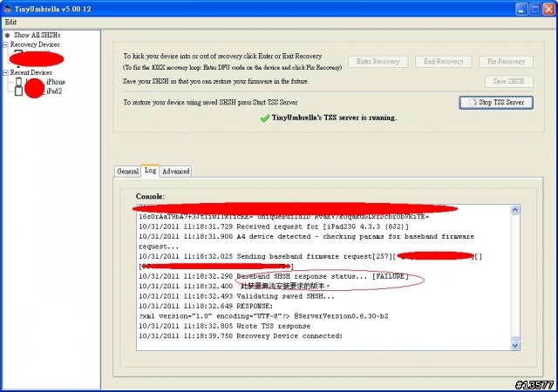558x392 pixels.
Task: Stop the TSS Server
Action: (x=496, y=103)
